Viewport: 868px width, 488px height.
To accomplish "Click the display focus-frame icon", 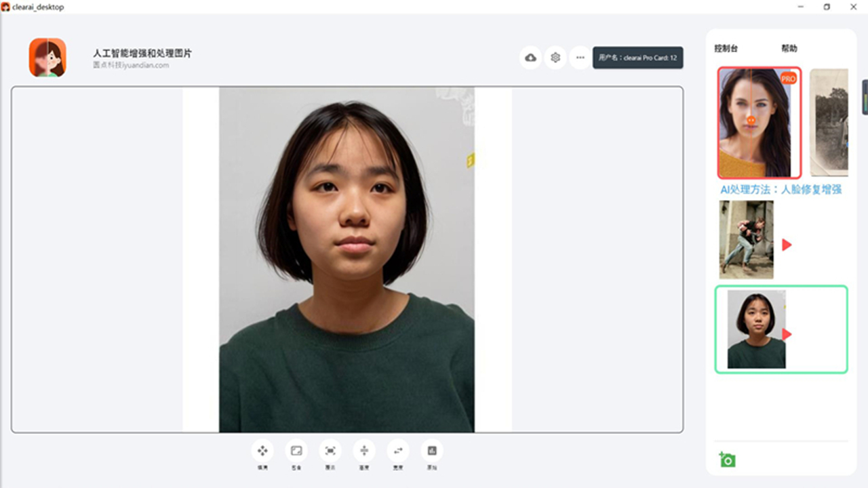I will (330, 451).
